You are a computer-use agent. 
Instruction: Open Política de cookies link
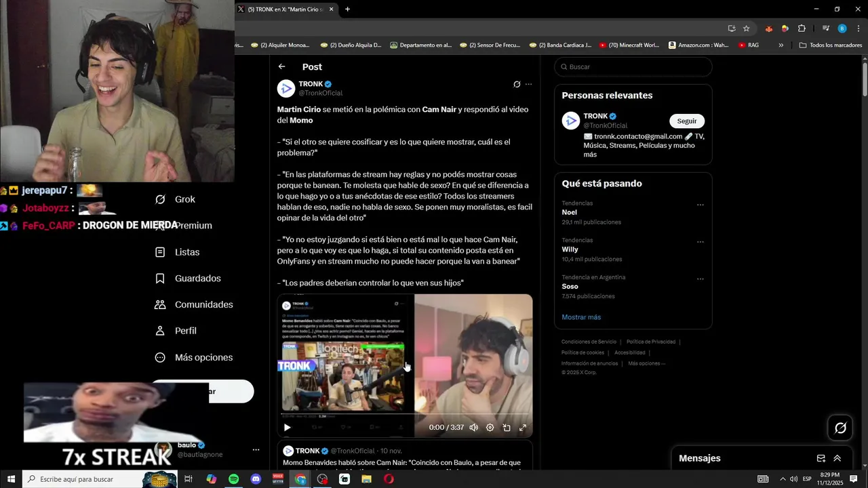(x=583, y=352)
